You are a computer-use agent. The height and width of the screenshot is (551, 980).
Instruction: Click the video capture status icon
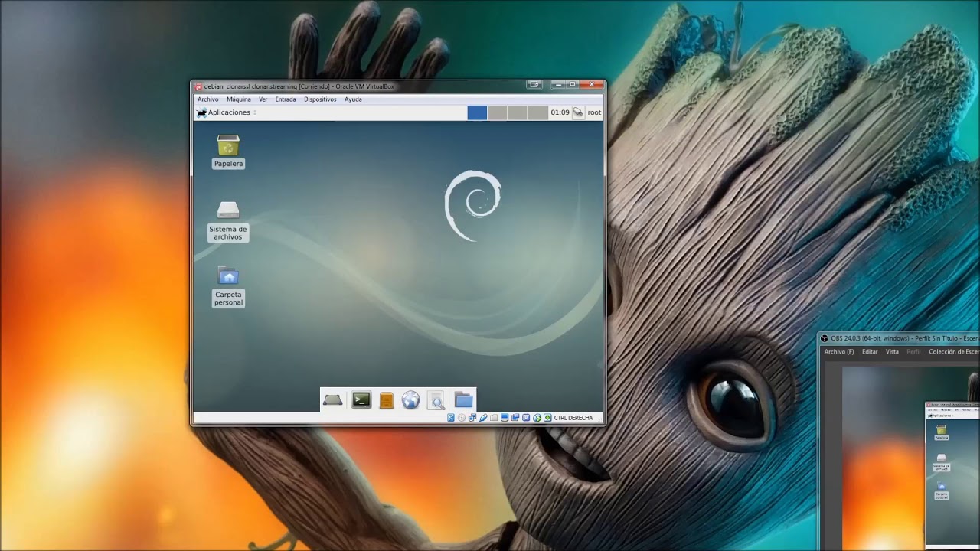pos(515,418)
